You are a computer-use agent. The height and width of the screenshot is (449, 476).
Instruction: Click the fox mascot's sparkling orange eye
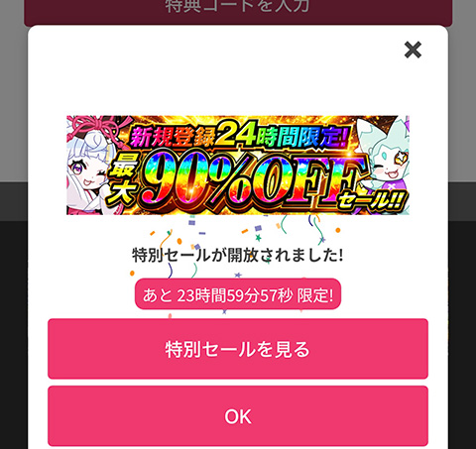[400, 157]
